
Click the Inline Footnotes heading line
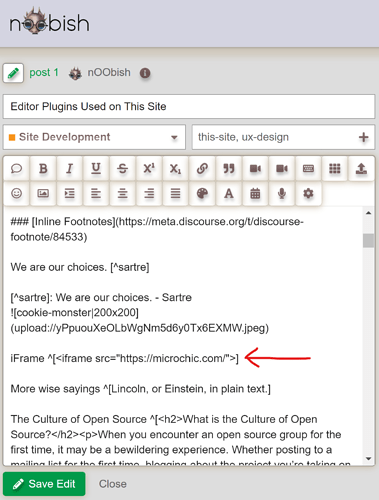[x=157, y=229]
